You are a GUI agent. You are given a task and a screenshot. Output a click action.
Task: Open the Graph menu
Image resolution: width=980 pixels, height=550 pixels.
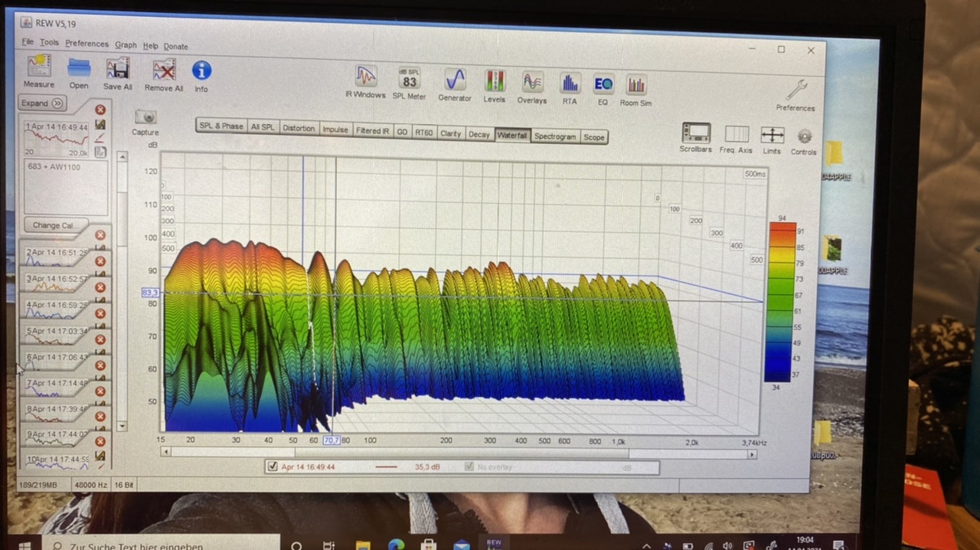[126, 45]
